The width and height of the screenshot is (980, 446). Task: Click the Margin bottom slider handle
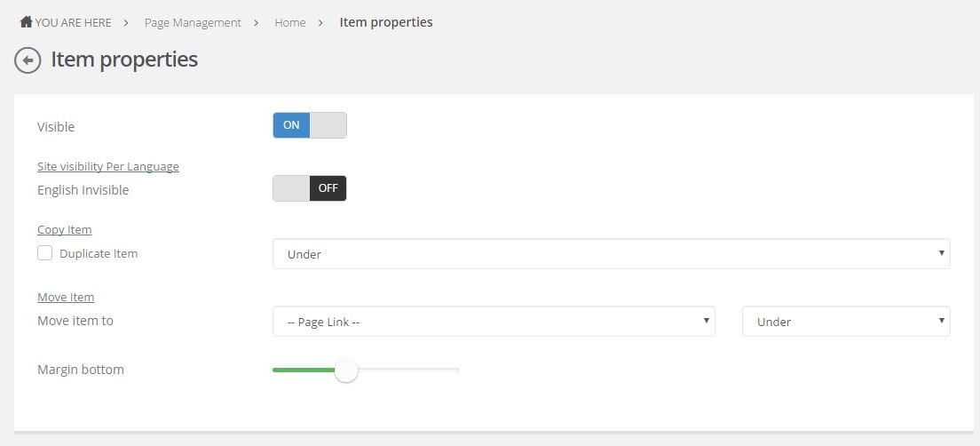pos(345,370)
